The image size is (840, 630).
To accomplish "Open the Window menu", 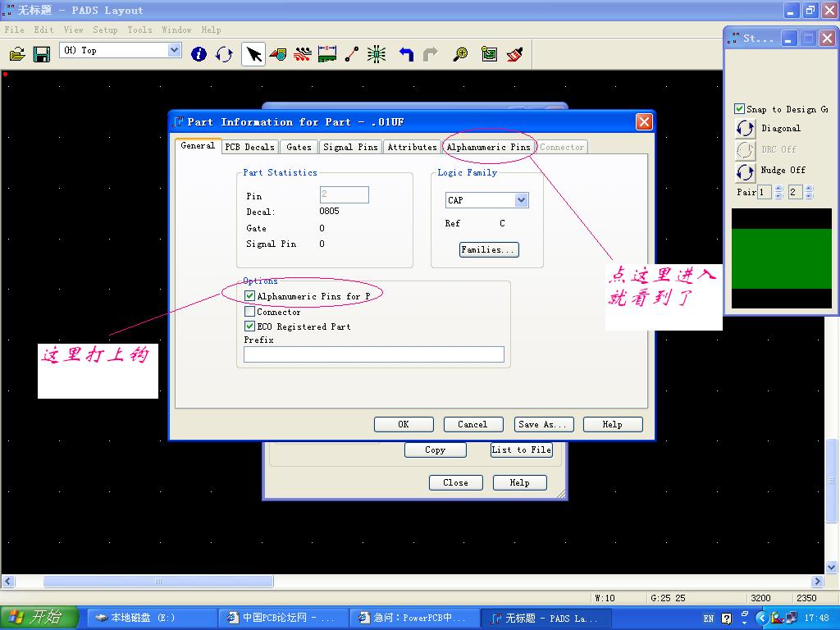I will pos(176,30).
